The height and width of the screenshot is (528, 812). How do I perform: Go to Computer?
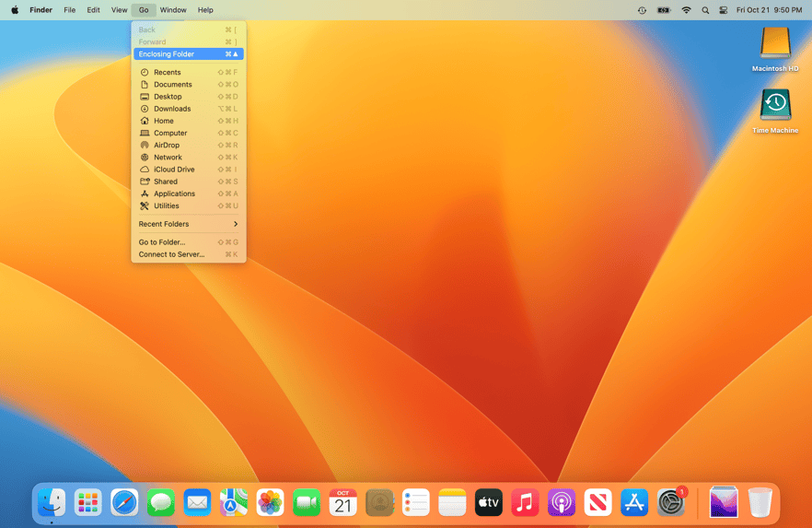189,134
